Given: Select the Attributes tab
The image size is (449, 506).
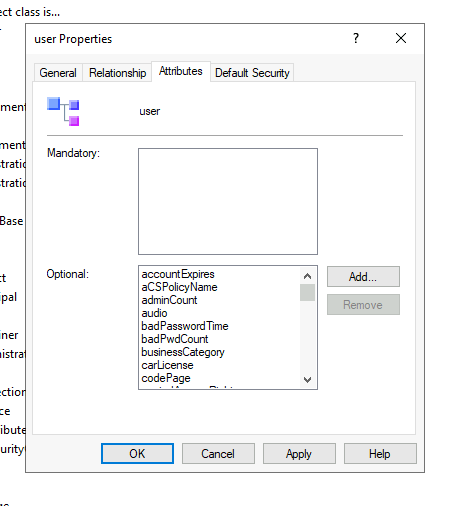Looking at the screenshot, I should [x=181, y=71].
